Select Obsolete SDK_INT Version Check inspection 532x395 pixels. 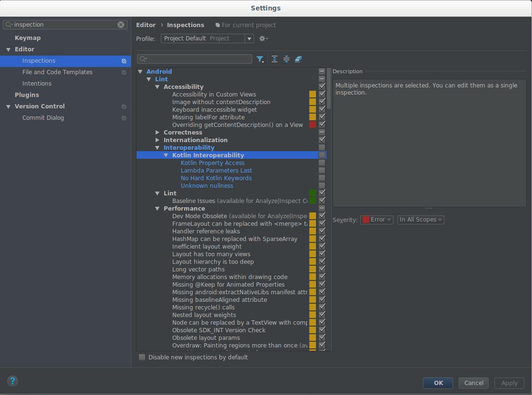218,330
